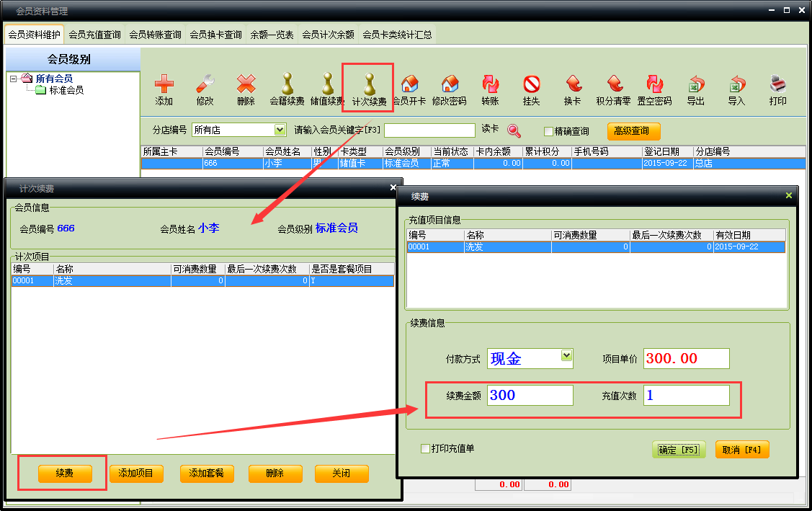Screen dimensions: 812x511
Task: Open the 分店编号 store dropdown
Action: 280,130
